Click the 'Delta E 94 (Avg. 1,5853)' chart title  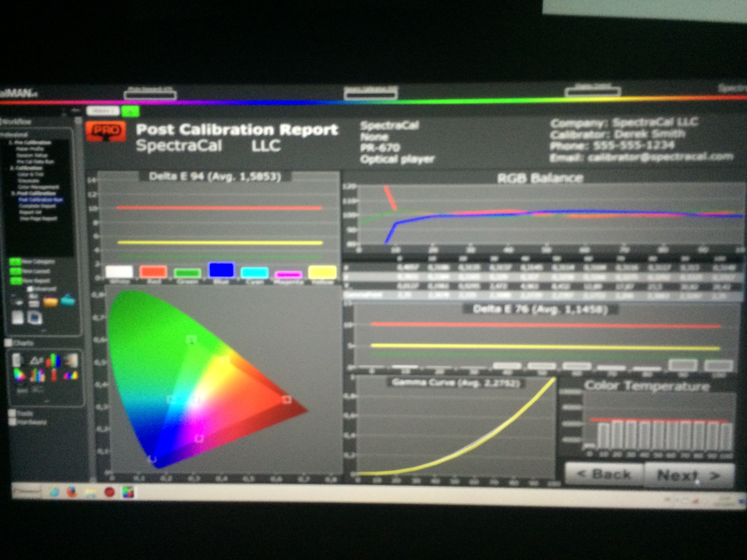215,177
